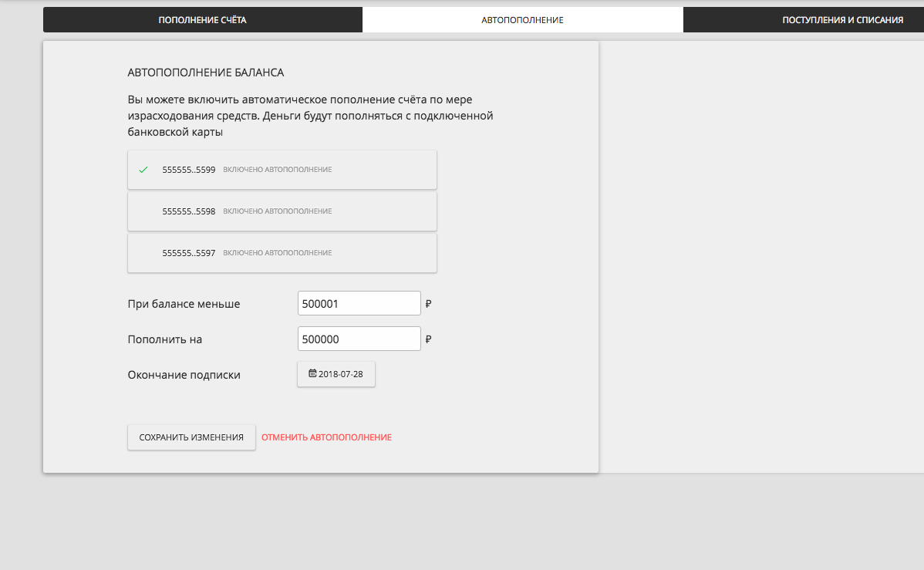Select the card ending in 5599
Viewport: 924px width, 570px height.
tap(282, 170)
